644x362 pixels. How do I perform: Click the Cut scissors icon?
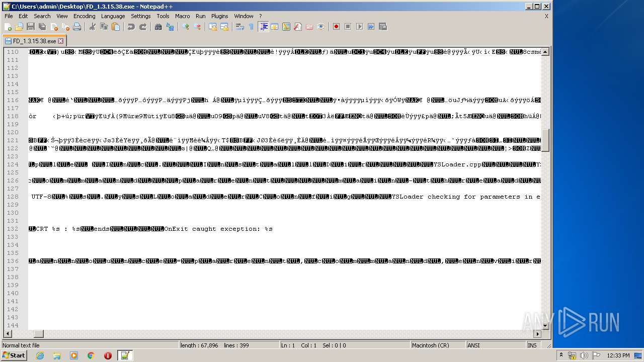point(93,27)
